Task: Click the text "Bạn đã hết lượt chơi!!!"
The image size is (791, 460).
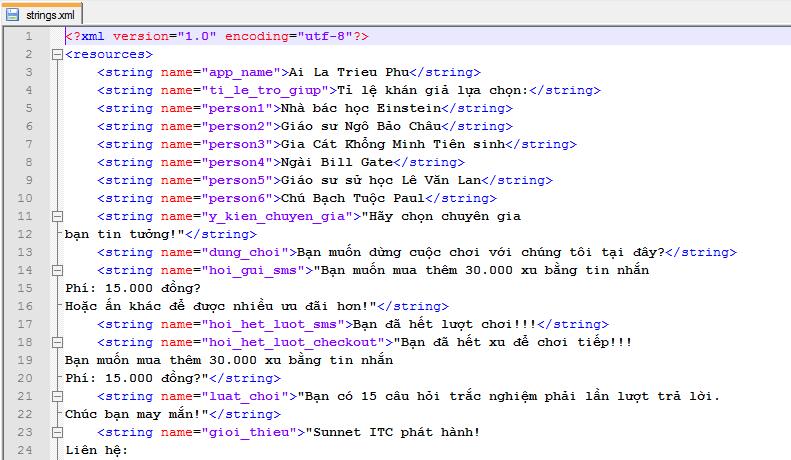Action: coord(445,324)
